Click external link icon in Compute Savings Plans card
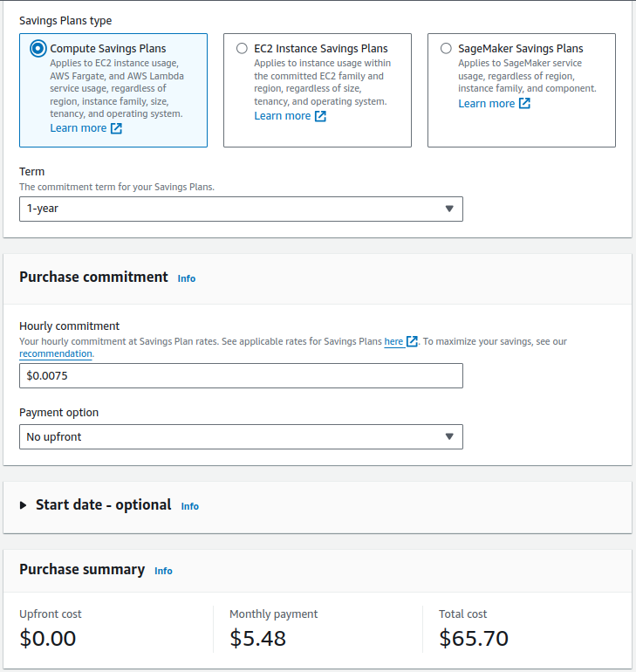Viewport: 636px width, 672px height. [x=117, y=128]
